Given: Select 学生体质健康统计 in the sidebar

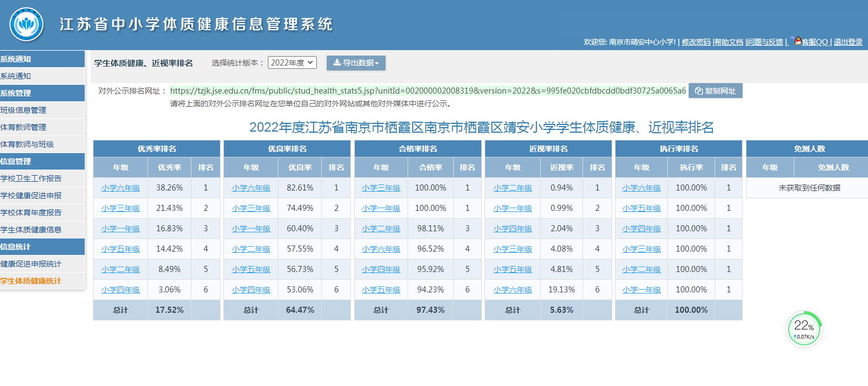Looking at the screenshot, I should tap(42, 281).
